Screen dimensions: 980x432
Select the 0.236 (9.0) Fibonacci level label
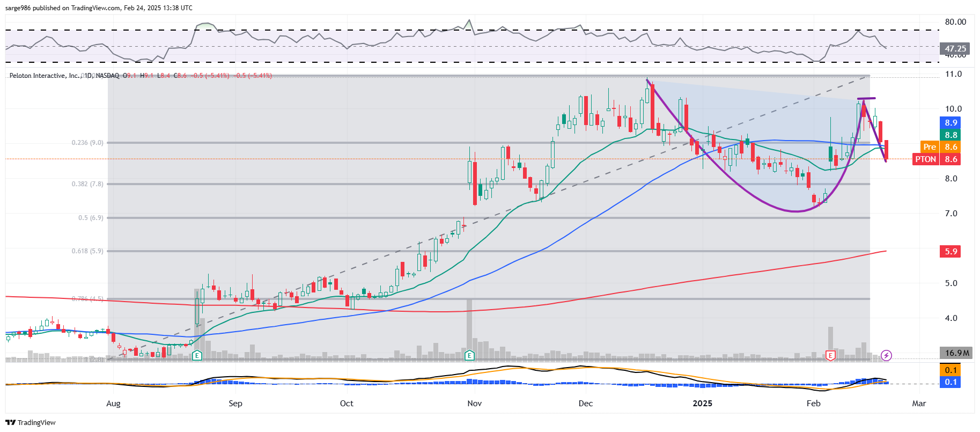tap(87, 143)
